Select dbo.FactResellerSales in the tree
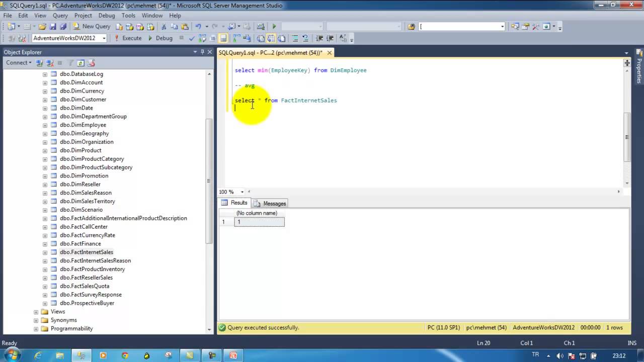The width and height of the screenshot is (644, 362). click(86, 278)
